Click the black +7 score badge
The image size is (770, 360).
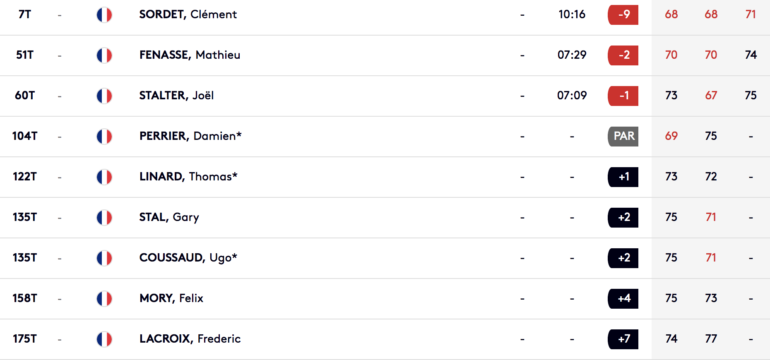(x=623, y=339)
